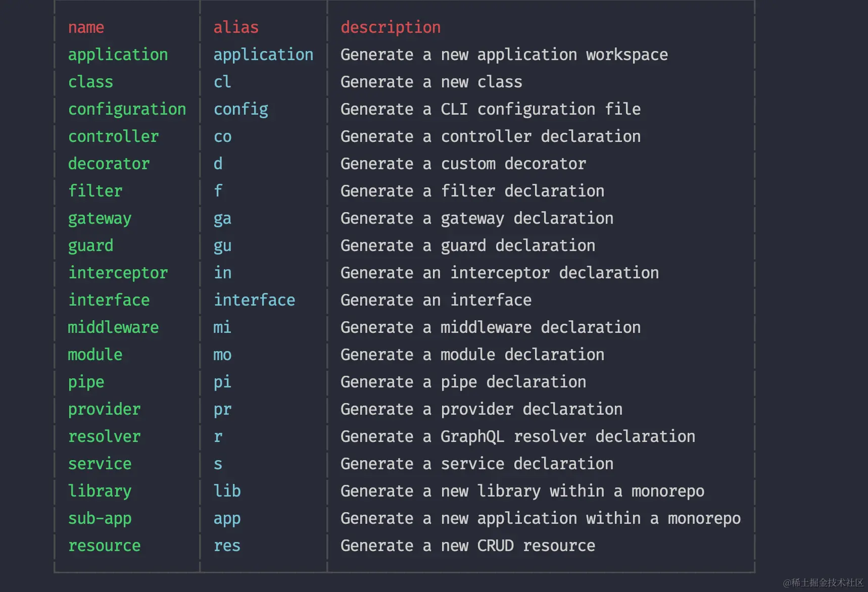Click 'Generate a gateway declaration' description
Viewport: 868px width, 592px height.
(x=477, y=218)
